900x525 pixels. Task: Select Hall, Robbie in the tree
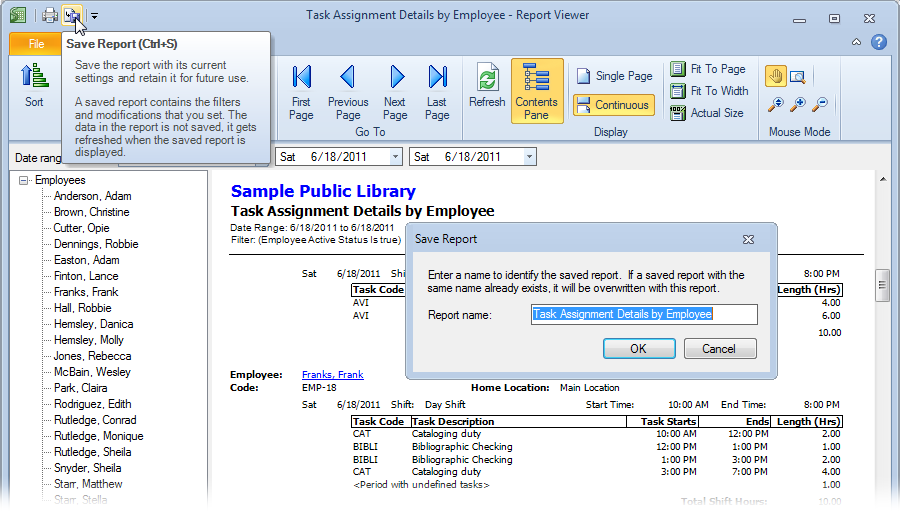(x=83, y=308)
